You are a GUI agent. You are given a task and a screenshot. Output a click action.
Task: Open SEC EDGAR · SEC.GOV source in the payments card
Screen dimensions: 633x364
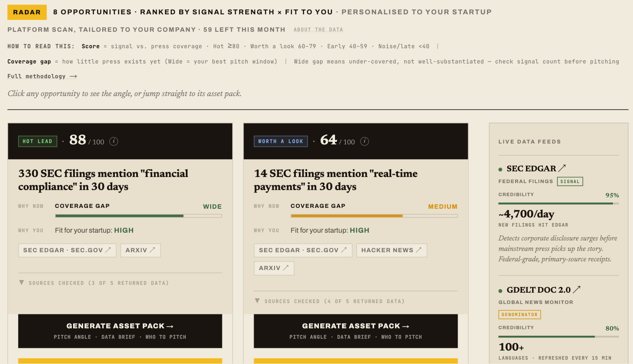(303, 250)
